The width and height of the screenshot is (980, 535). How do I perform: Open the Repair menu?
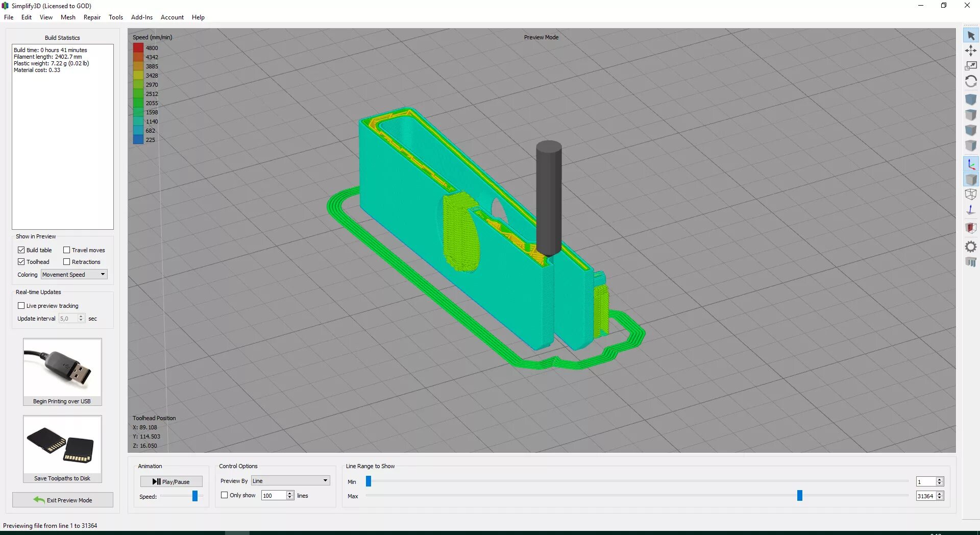pos(92,17)
